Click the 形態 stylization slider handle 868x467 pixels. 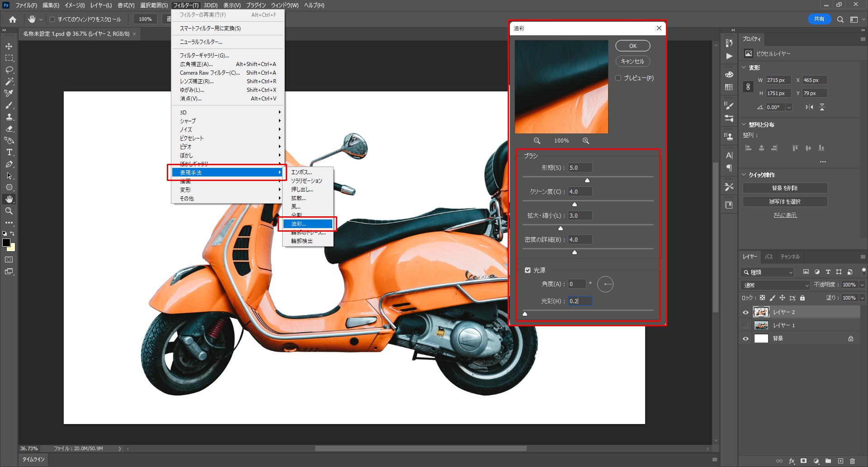point(587,181)
